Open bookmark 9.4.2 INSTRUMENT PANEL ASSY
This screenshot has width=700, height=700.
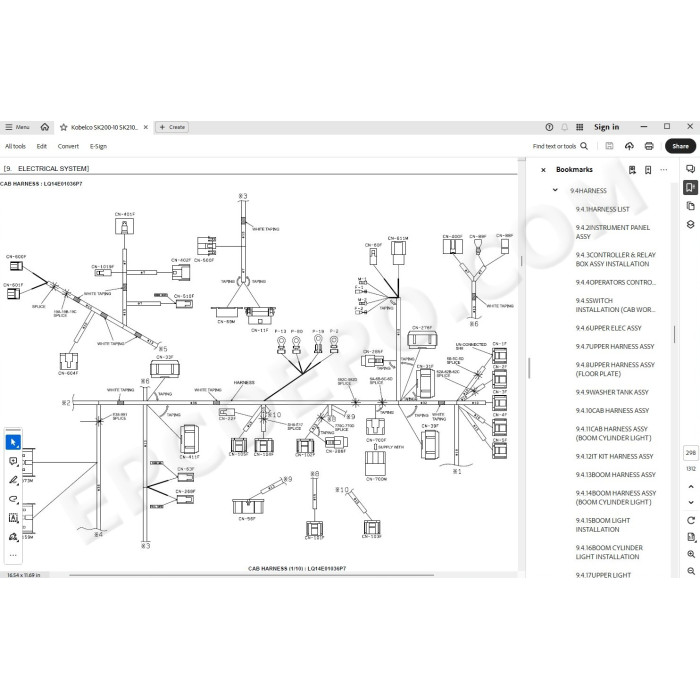612,232
